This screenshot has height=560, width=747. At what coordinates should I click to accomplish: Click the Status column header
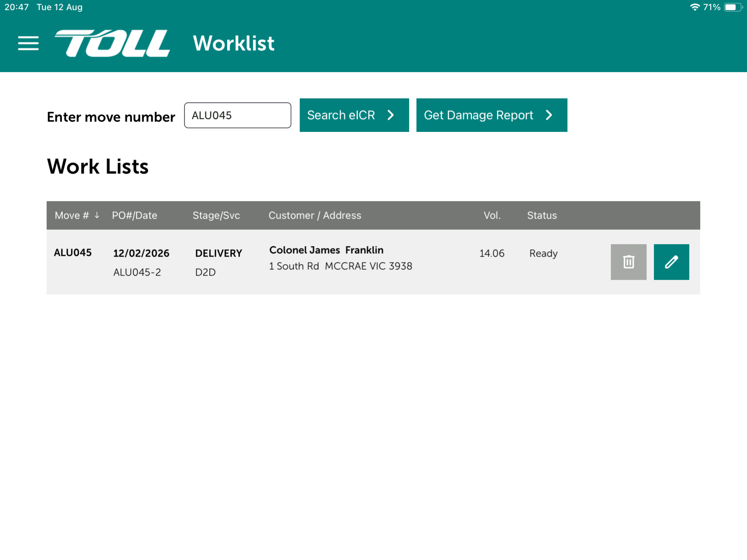(542, 215)
